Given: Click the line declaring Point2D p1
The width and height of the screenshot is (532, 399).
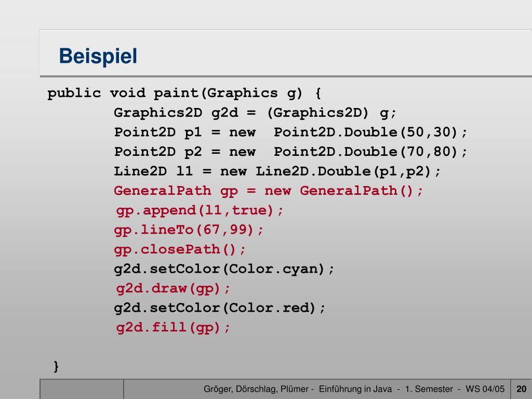Looking at the screenshot, I should pos(291,132).
